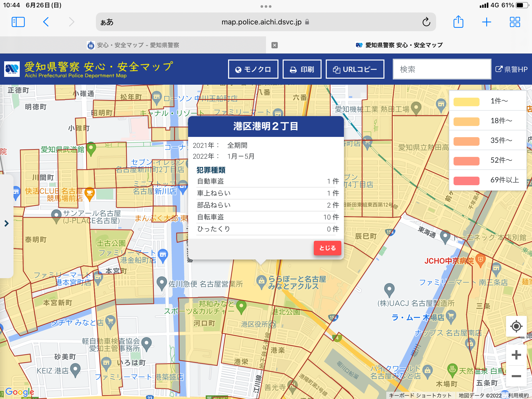This screenshot has width=532, height=399.
Task: Tap the ローソン 中川玉船町店 marker
Action: pos(156,98)
